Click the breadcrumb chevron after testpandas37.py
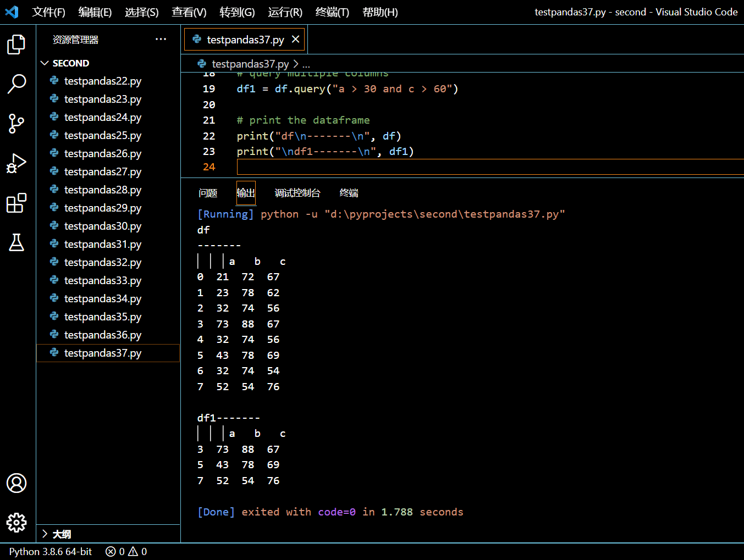Image resolution: width=744 pixels, height=560 pixels. [296, 64]
